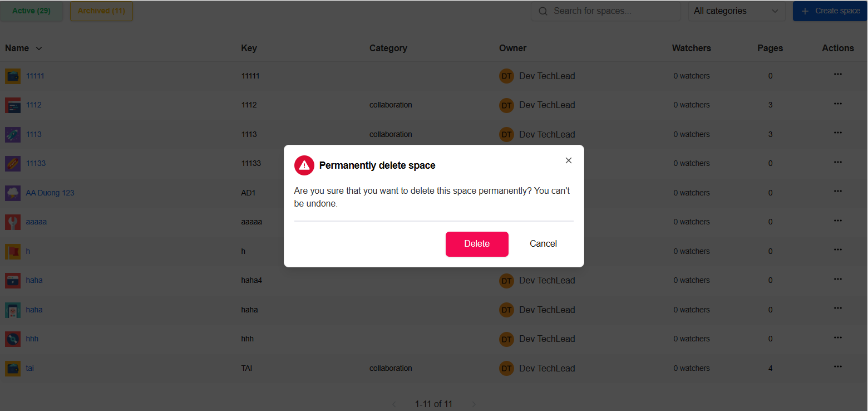This screenshot has width=868, height=411.
Task: Toggle the Name column sort chevron
Action: 38,48
